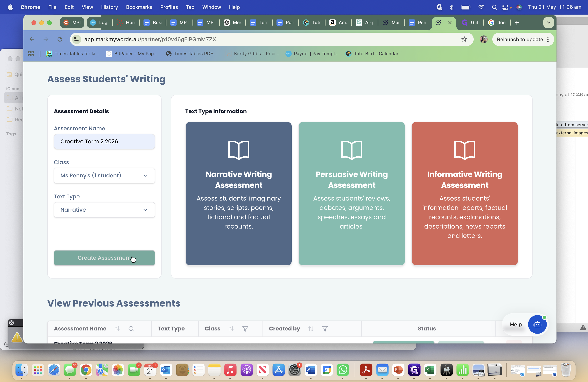The width and height of the screenshot is (588, 382).
Task: Open the File menu
Action: 52,7
